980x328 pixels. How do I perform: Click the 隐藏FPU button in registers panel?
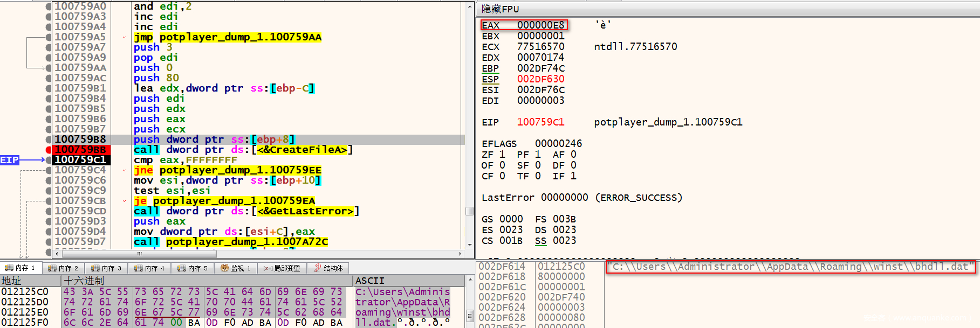point(500,9)
